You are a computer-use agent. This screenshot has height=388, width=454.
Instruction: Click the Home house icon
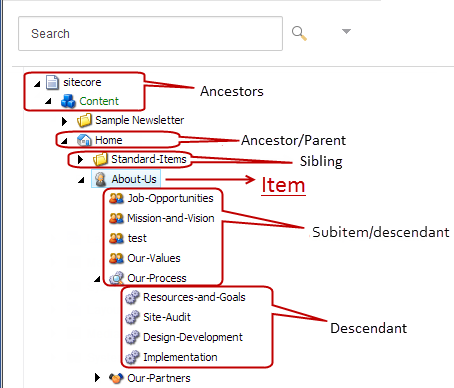(x=84, y=140)
